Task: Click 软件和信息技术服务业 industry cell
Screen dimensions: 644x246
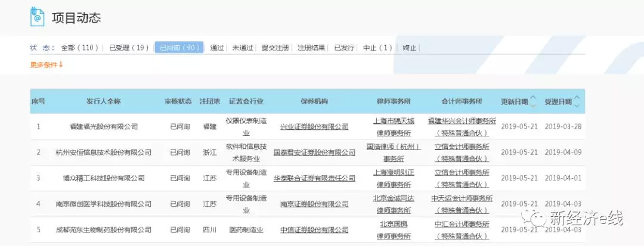Action: (x=246, y=152)
